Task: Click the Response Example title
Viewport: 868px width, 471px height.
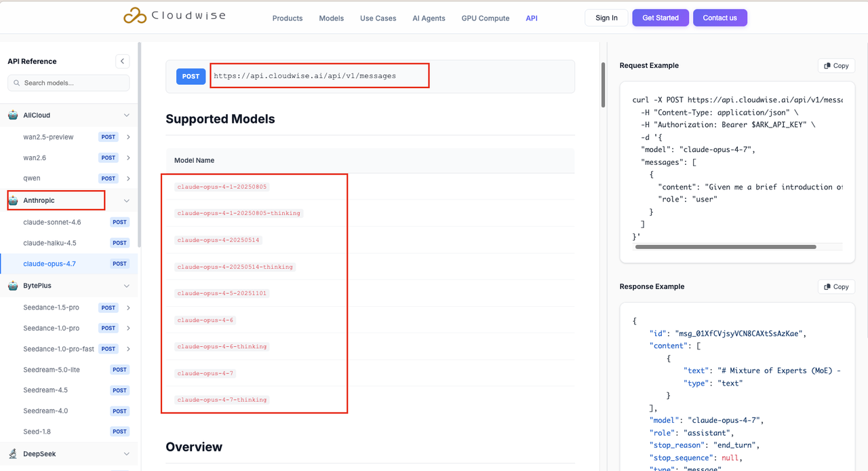Action: pyautogui.click(x=652, y=286)
